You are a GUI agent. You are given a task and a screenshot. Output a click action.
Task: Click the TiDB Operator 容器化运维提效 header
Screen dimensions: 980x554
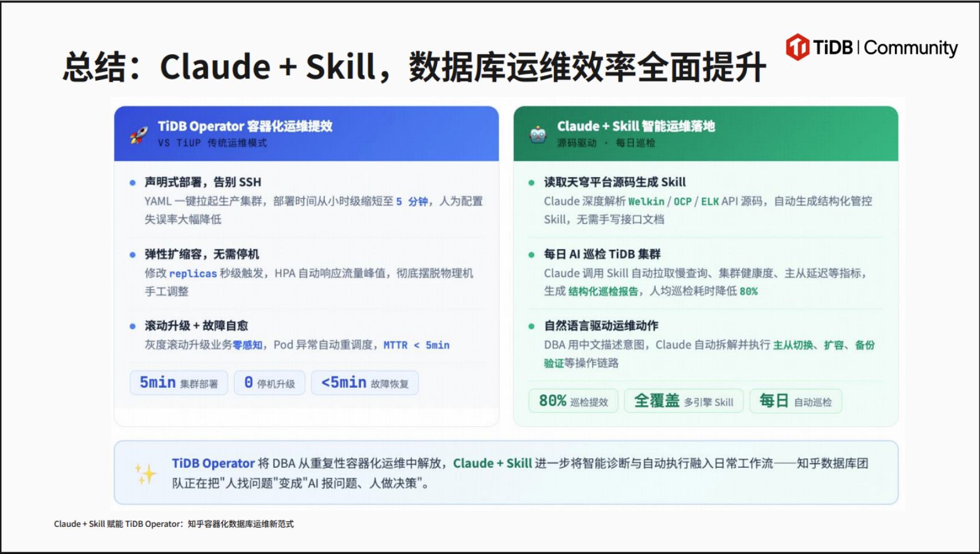[x=306, y=134]
